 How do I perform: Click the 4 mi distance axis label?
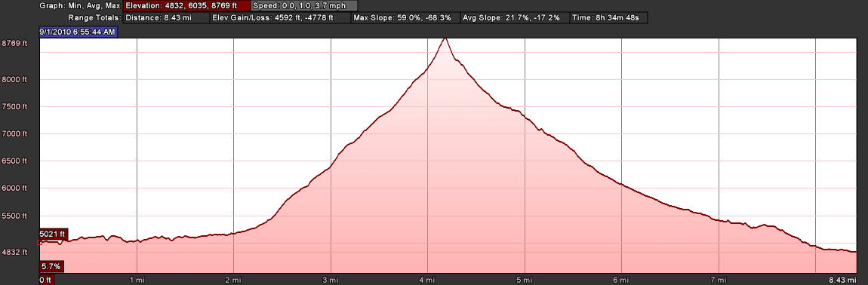(426, 280)
